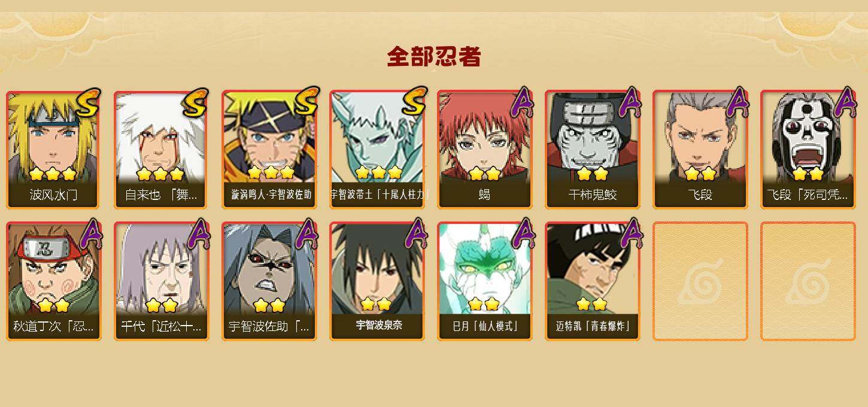Screen dimensions: 868x407
Task: Select the 波风水门 ninja card
Action: 53,150
